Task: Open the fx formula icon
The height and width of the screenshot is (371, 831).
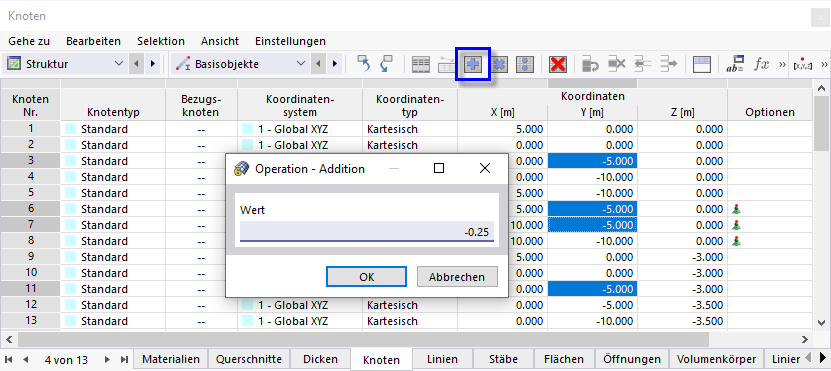Action: pyautogui.click(x=762, y=64)
